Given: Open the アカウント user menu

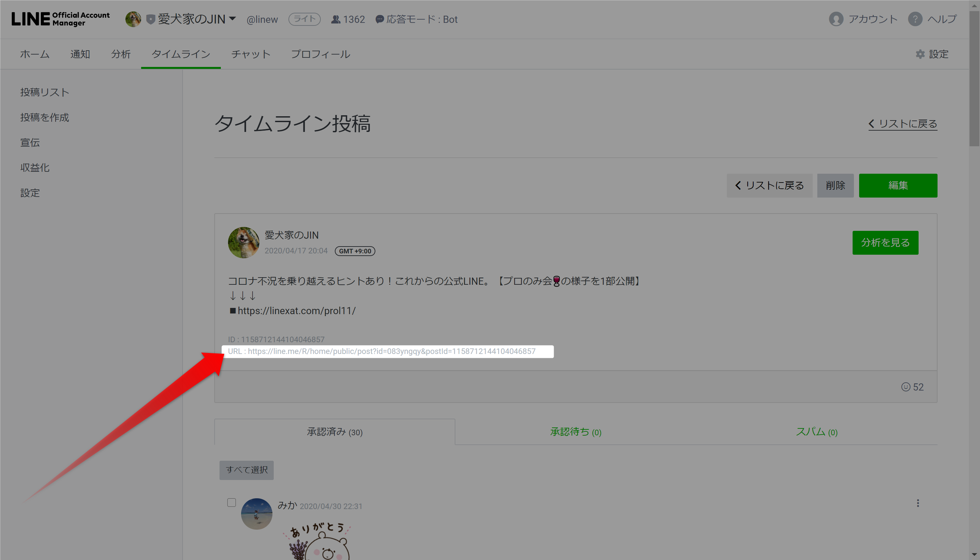Looking at the screenshot, I should pyautogui.click(x=863, y=19).
